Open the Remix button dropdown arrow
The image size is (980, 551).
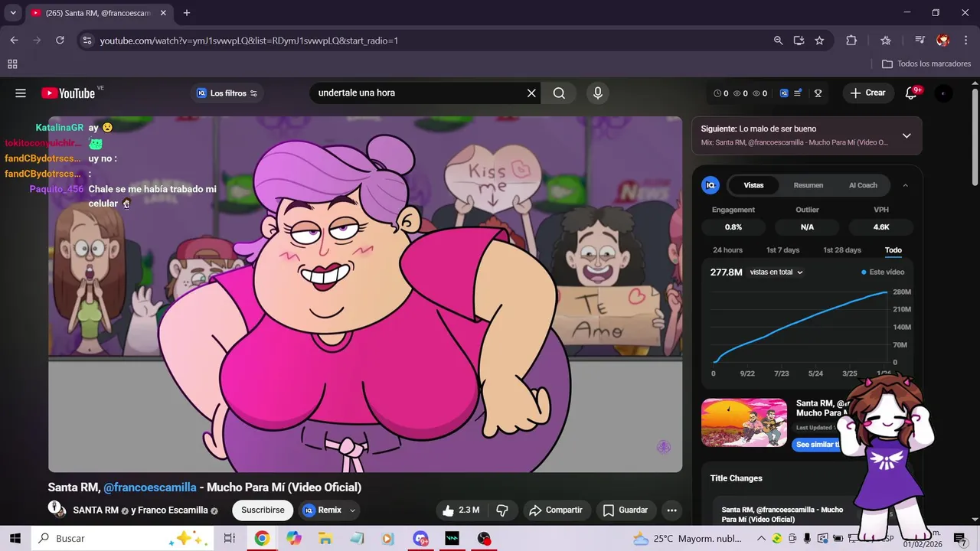[x=352, y=510]
